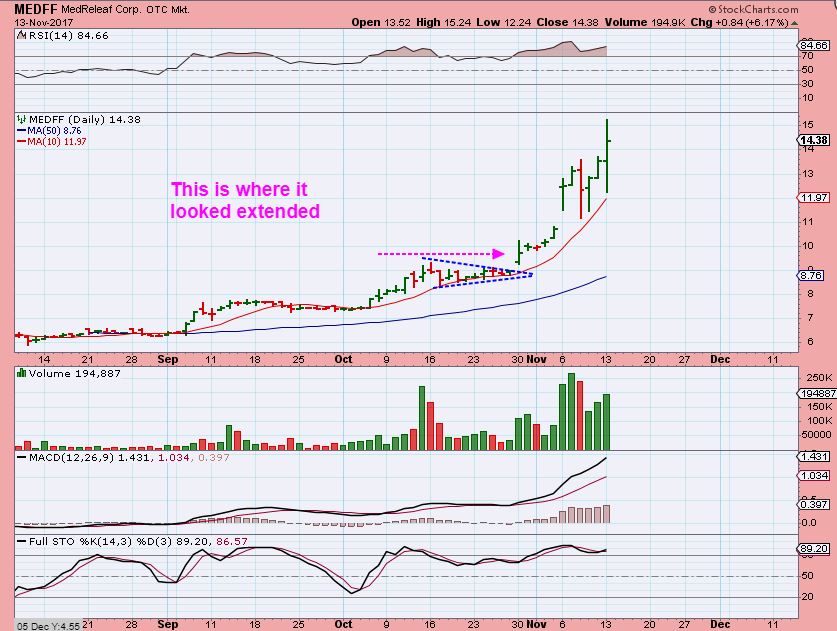Click the tall green volume bar in mid-October
837x631 pixels.
click(x=422, y=418)
